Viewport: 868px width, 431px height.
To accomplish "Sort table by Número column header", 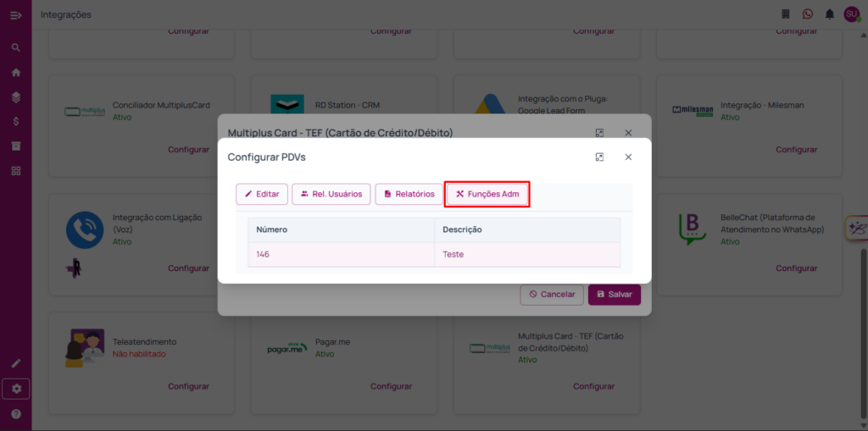I will click(x=272, y=229).
